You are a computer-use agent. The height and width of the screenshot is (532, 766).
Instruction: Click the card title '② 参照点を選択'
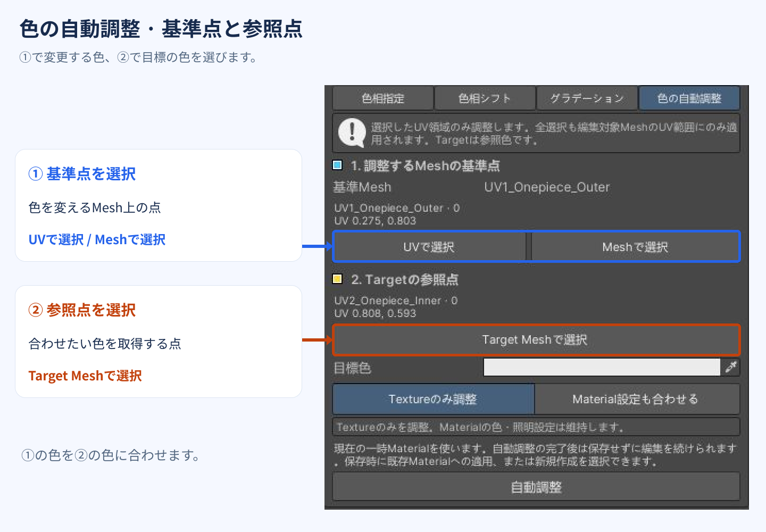[x=82, y=310]
